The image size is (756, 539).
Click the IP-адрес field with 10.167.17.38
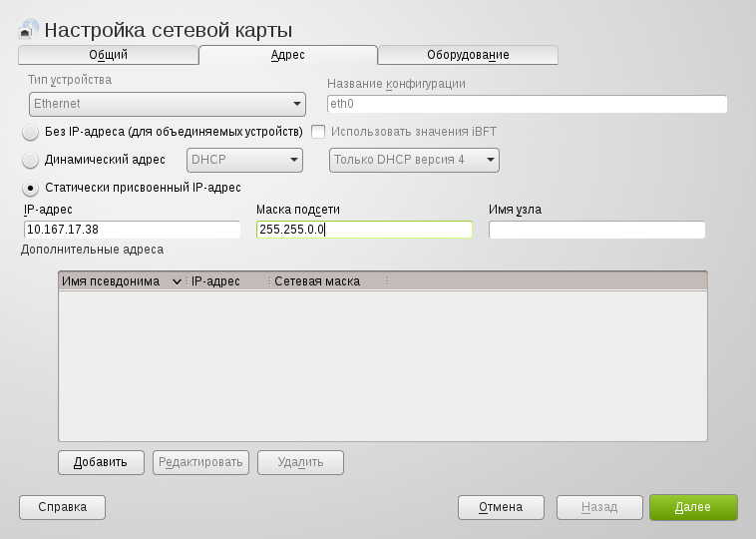coord(132,230)
